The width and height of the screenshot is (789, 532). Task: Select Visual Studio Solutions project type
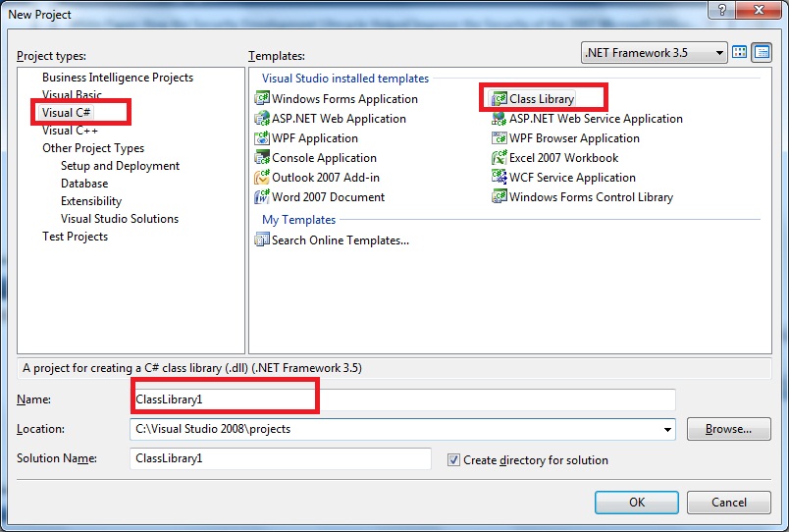pos(120,219)
